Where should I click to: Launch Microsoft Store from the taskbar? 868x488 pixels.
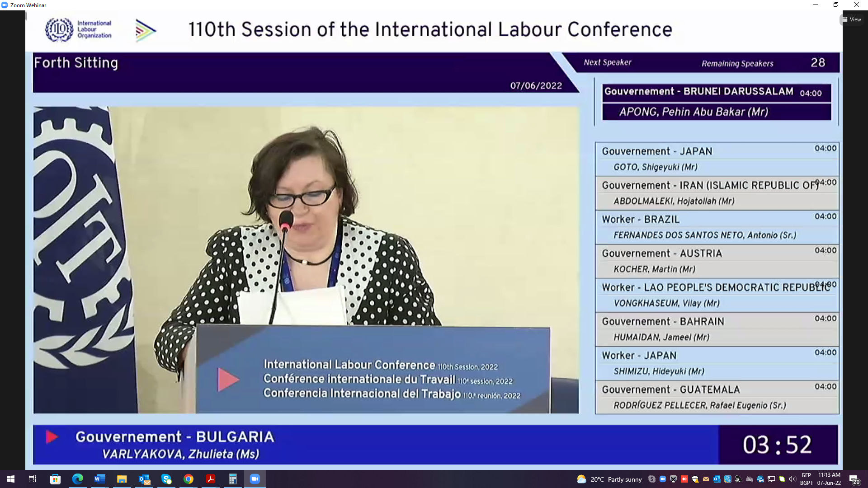tap(55, 479)
